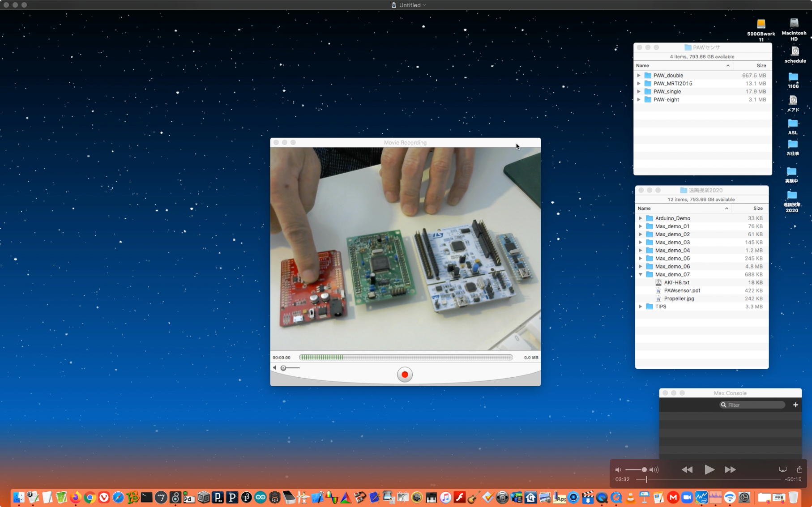The height and width of the screenshot is (507, 812).
Task: Open Flash Player from the Dock
Action: pyautogui.click(x=459, y=497)
